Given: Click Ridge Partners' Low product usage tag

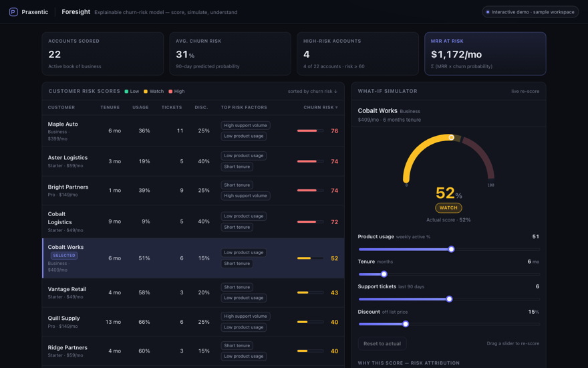Looking at the screenshot, I should (x=243, y=357).
